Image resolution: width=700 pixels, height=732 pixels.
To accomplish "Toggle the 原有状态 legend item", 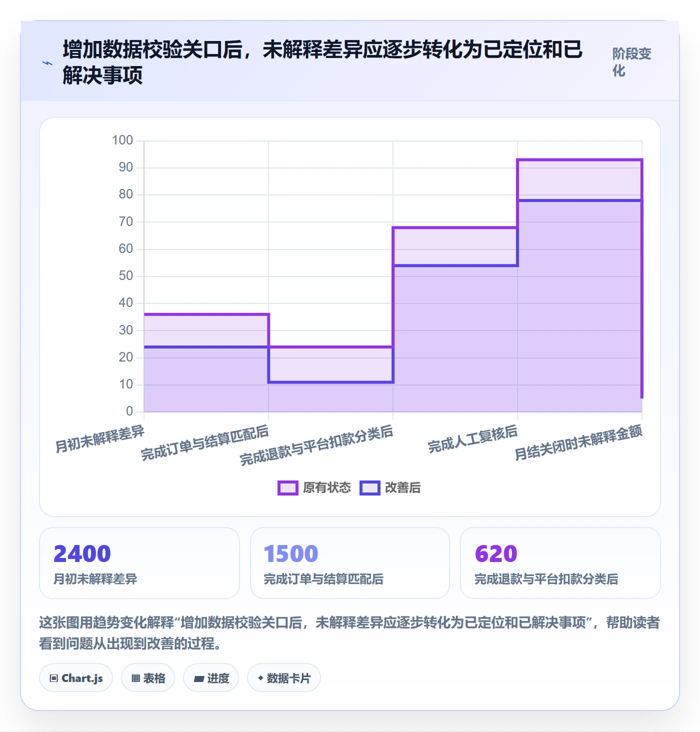I will [314, 487].
